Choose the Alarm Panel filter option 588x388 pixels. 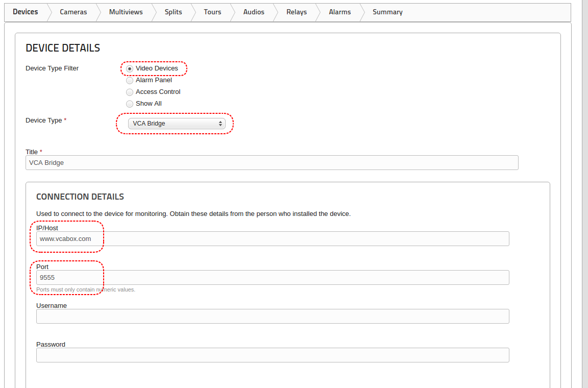[129, 80]
